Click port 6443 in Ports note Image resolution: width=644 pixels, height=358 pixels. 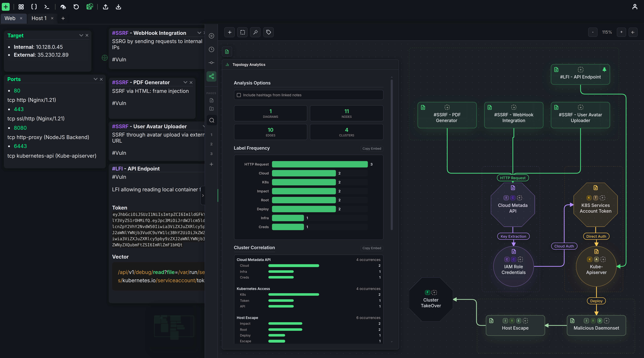pyautogui.click(x=20, y=146)
